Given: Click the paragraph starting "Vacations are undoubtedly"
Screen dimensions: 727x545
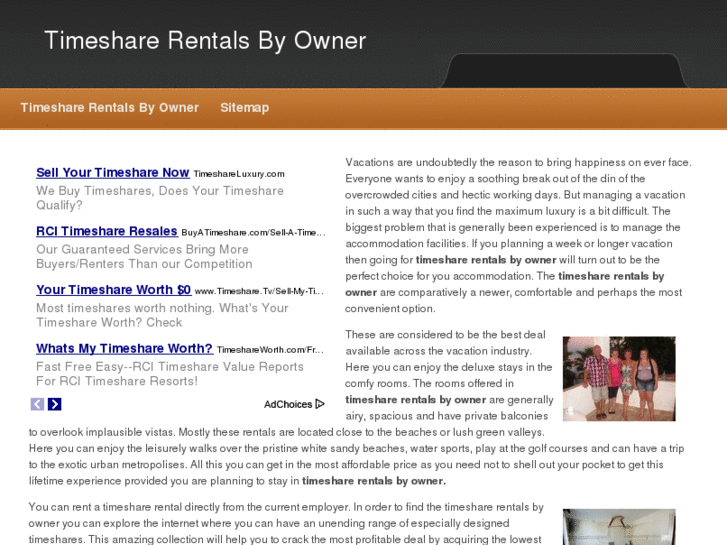Looking at the screenshot, I should point(518,235).
